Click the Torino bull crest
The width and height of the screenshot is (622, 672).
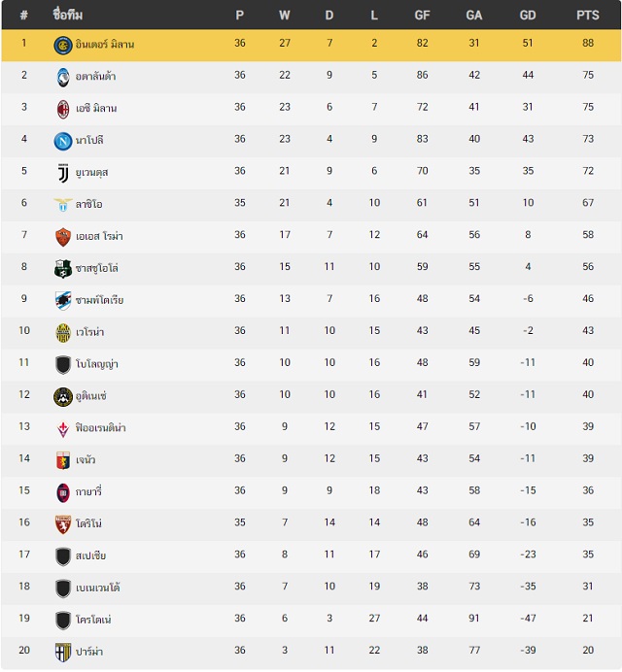tap(63, 524)
